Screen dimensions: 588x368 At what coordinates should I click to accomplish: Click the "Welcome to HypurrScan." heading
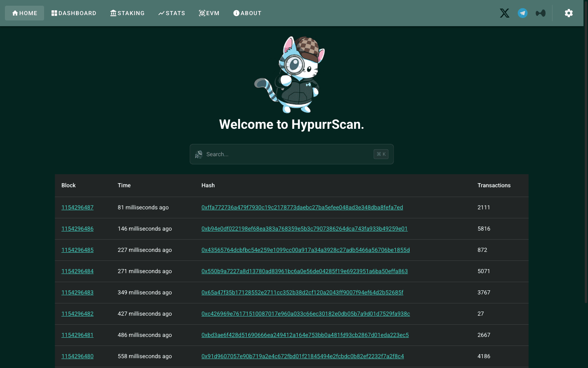[292, 124]
